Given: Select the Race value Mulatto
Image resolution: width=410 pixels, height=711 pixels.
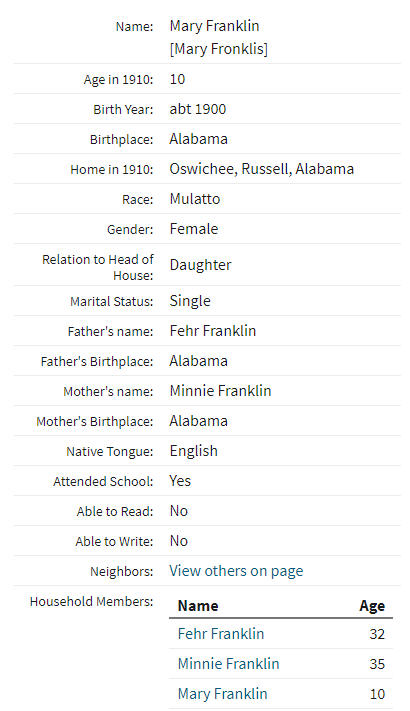Looking at the screenshot, I should [195, 199].
